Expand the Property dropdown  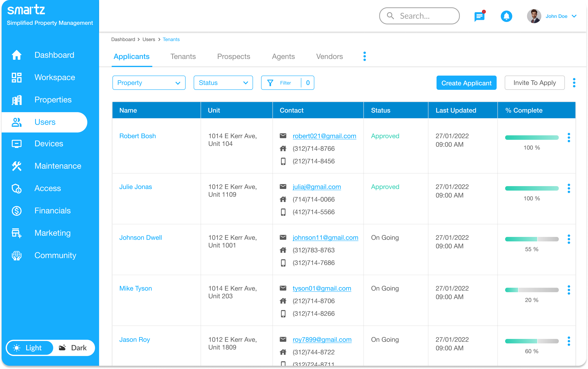[x=149, y=83]
